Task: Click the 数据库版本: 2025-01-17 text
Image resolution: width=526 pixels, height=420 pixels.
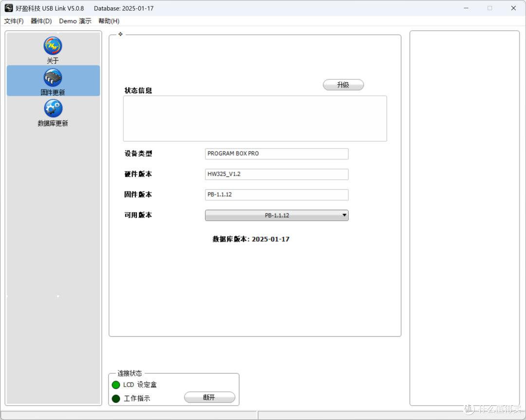Action: 251,239
